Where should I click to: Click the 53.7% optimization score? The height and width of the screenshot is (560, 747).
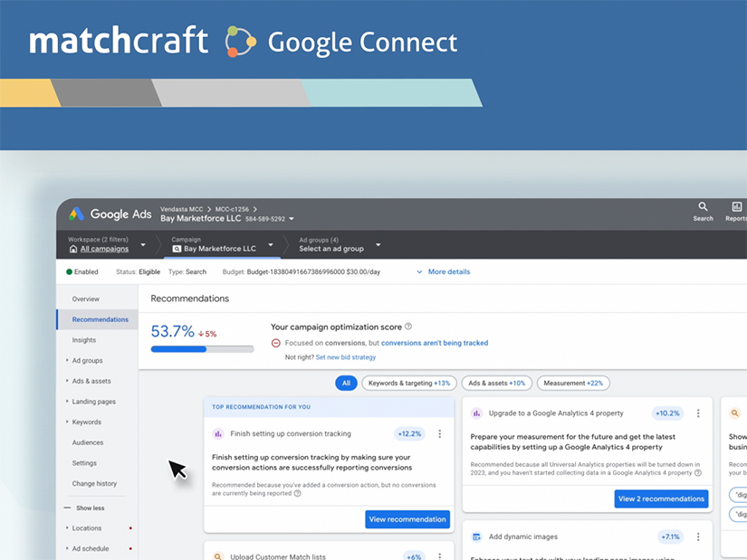point(172,331)
